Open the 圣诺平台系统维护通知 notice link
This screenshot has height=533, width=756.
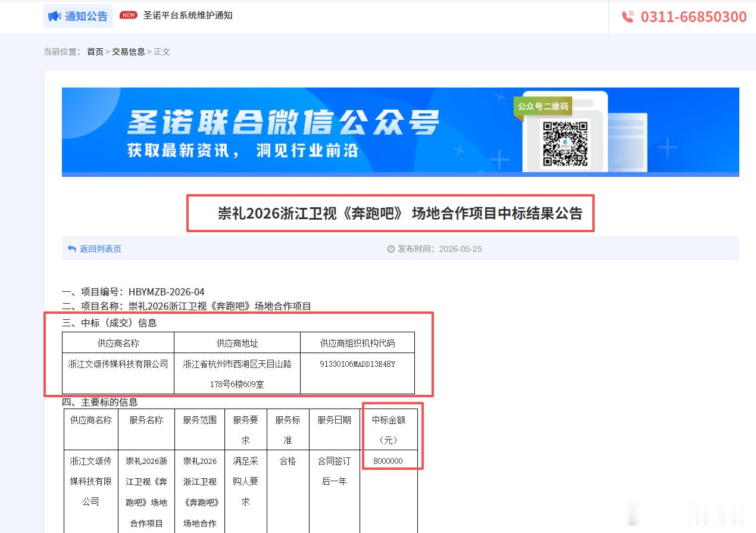(x=188, y=15)
